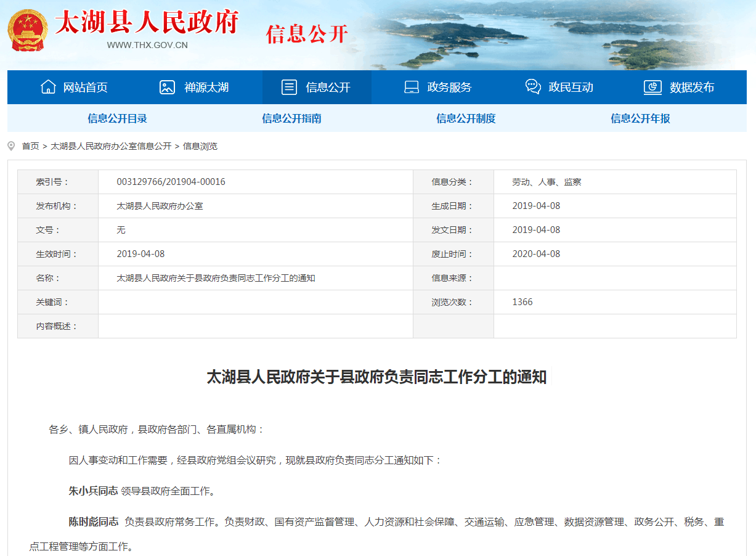Click 太湖县人民政府办公室信息公开 breadcrumb link
The image size is (756, 556).
click(111, 146)
